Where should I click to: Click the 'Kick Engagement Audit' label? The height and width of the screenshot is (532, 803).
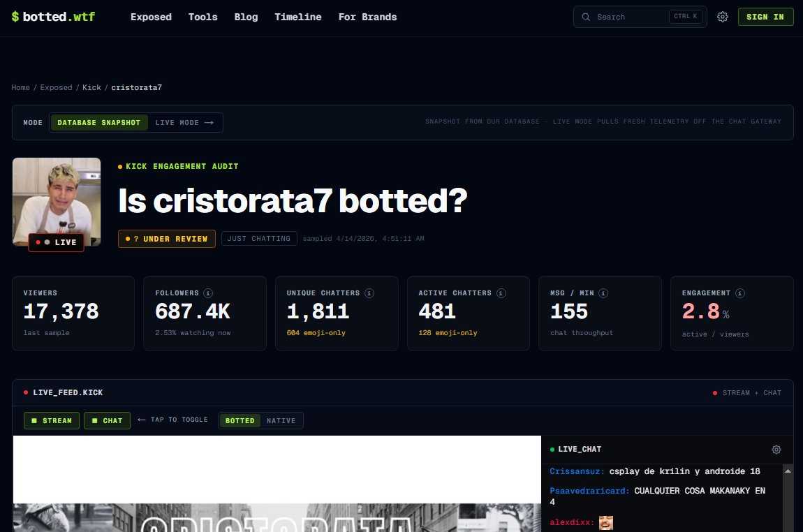tap(182, 166)
